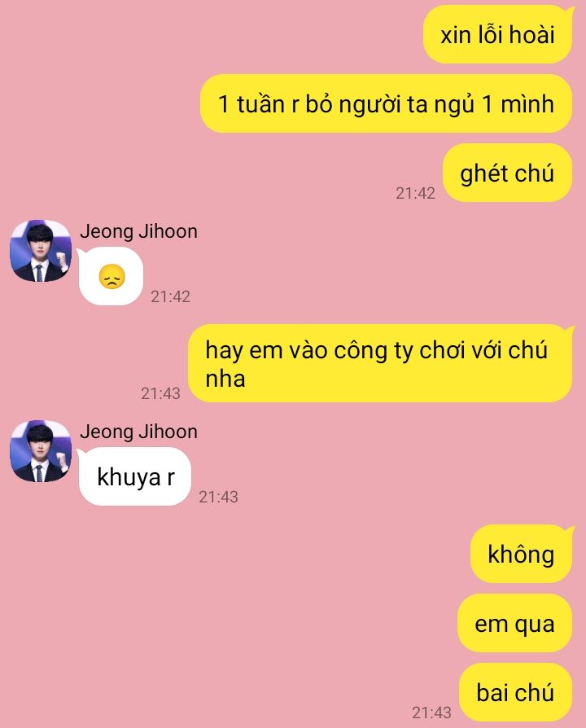Viewport: 586px width, 728px height.
Task: Tap the first Jeong Jihoon profile avatar
Action: 41,251
